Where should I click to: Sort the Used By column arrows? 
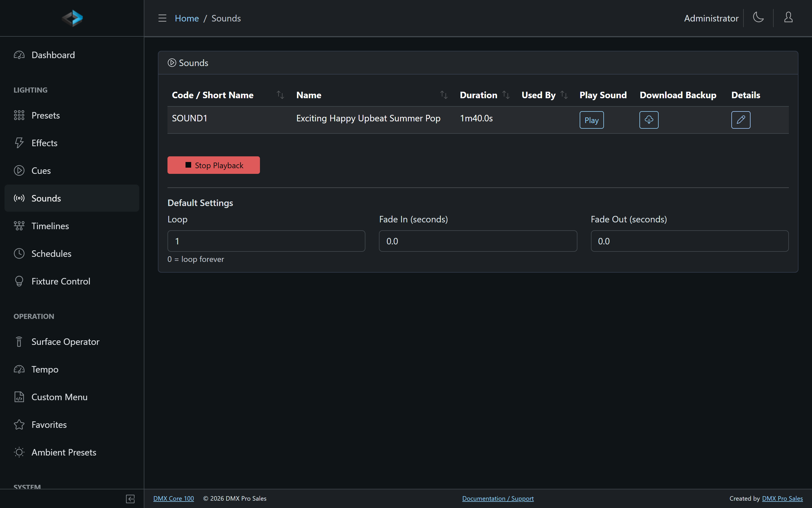564,95
